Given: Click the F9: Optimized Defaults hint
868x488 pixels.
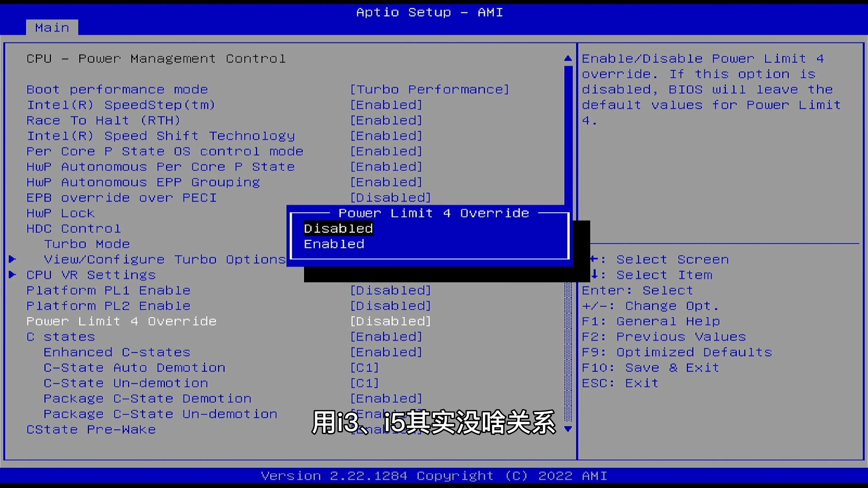Looking at the screenshot, I should pyautogui.click(x=677, y=352).
